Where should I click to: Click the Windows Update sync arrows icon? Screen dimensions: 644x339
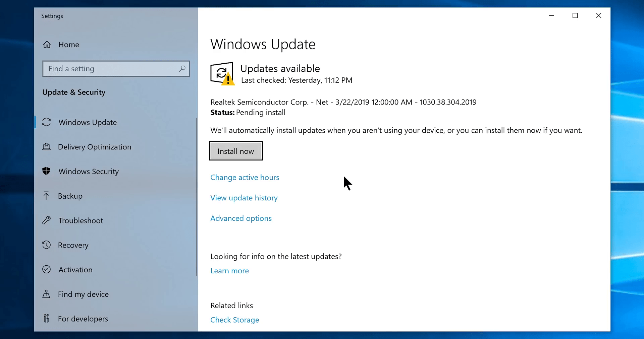coord(47,122)
